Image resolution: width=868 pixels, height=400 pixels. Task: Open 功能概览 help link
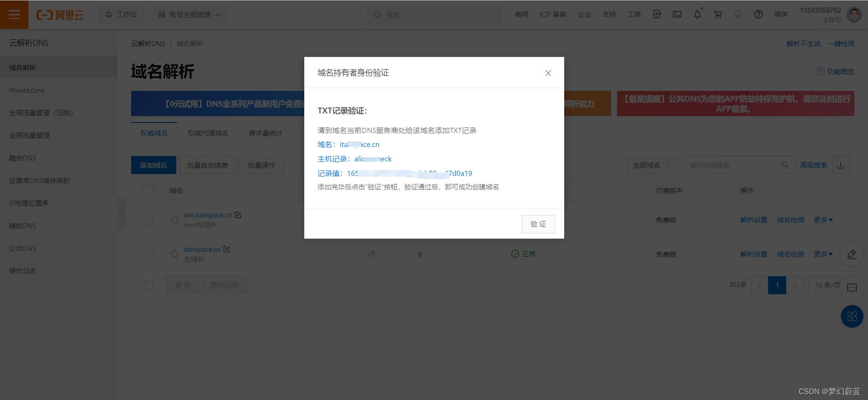835,71
